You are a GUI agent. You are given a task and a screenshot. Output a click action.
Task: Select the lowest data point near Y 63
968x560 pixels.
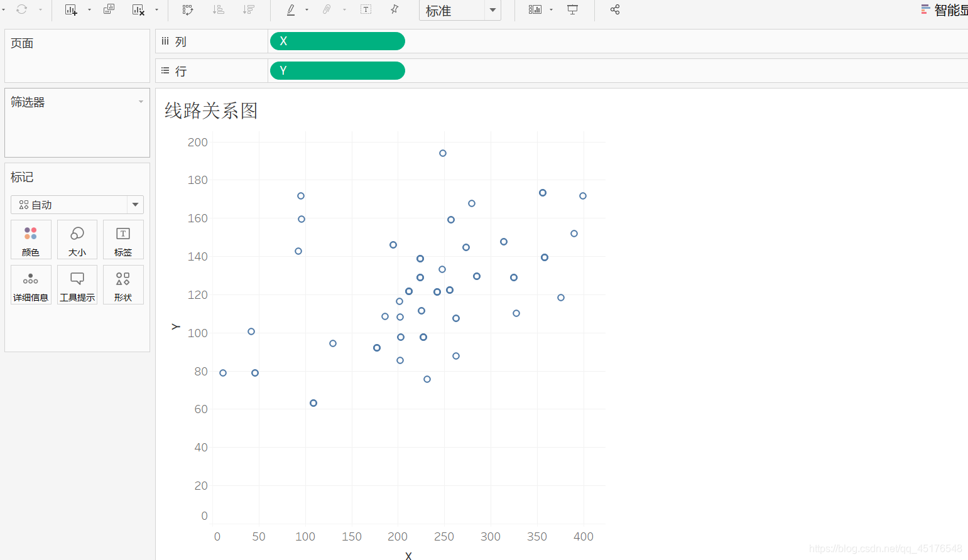point(313,403)
